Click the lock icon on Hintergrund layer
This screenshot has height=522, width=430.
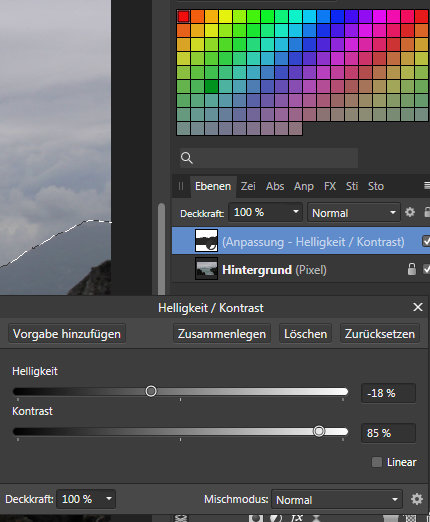point(412,269)
